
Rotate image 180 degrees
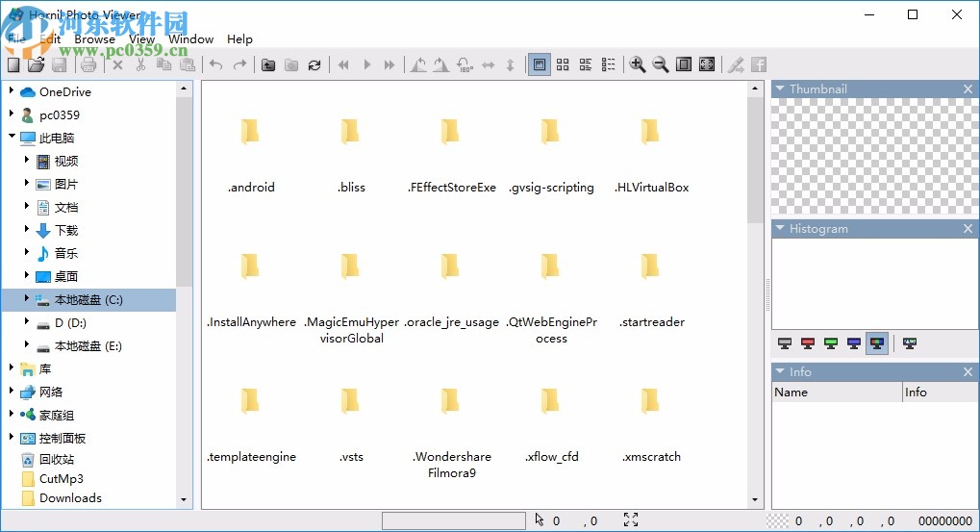[465, 64]
